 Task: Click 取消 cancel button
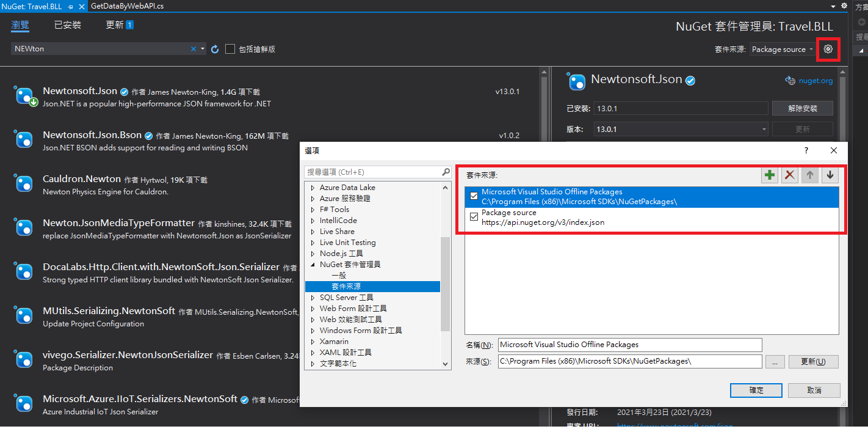pyautogui.click(x=814, y=390)
